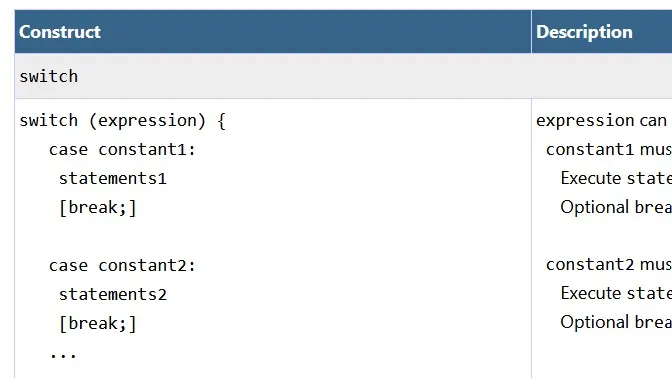
Task: Click the first 'Execute state' description
Action: point(616,178)
